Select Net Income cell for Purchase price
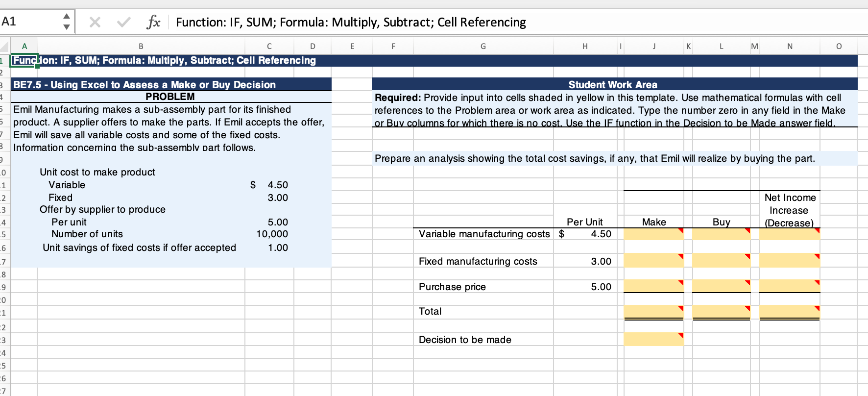The height and width of the screenshot is (396, 868). [x=790, y=286]
